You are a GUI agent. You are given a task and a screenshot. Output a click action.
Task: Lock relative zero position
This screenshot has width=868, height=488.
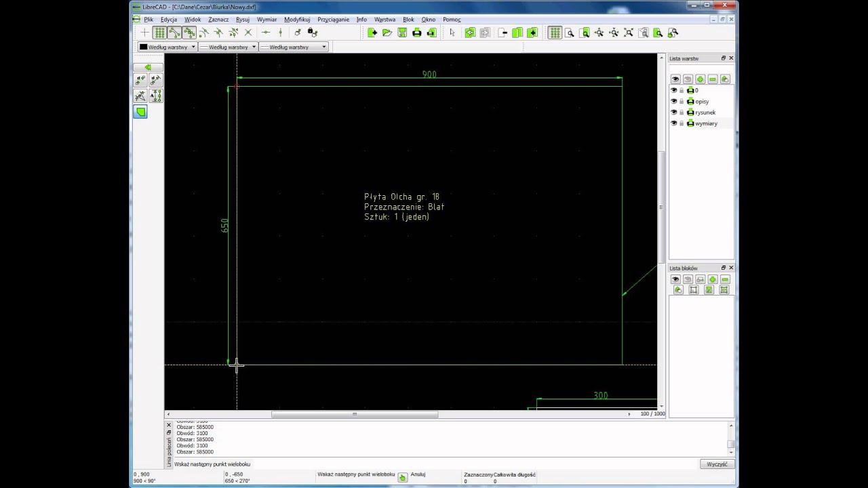click(312, 33)
